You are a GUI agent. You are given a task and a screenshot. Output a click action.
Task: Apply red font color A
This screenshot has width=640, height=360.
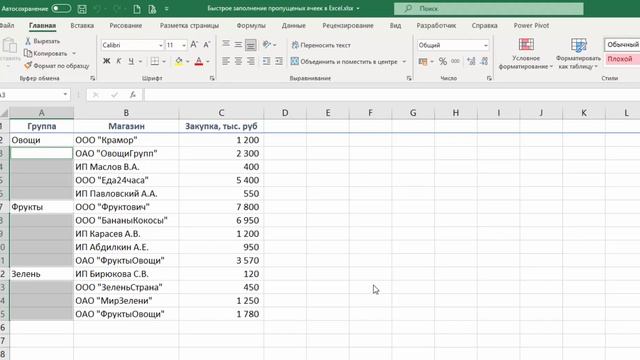click(199, 62)
